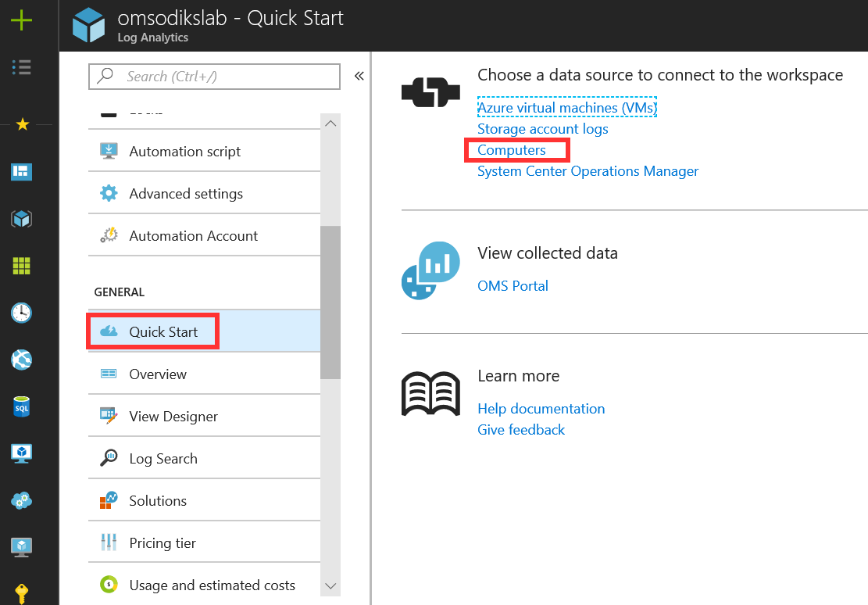868x605 pixels.
Task: Open the Automation script menu item
Action: coord(204,152)
